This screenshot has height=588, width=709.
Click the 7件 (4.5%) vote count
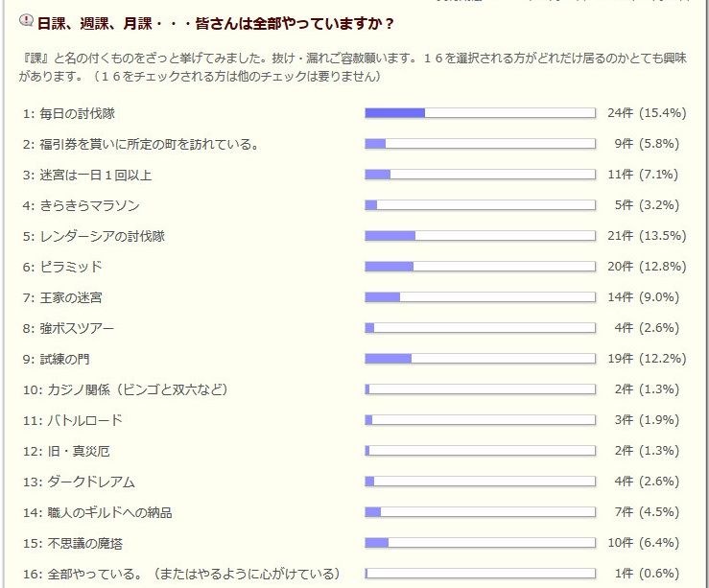(646, 512)
